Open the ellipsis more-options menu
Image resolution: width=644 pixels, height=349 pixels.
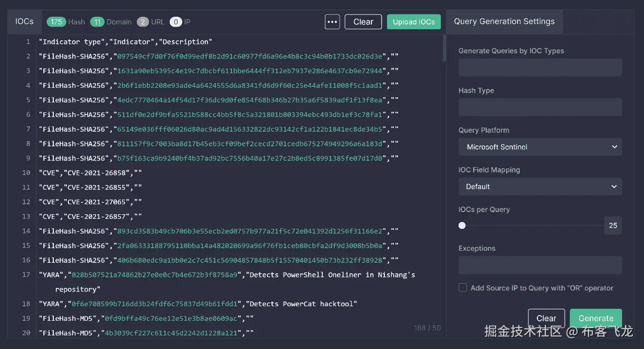click(x=332, y=21)
